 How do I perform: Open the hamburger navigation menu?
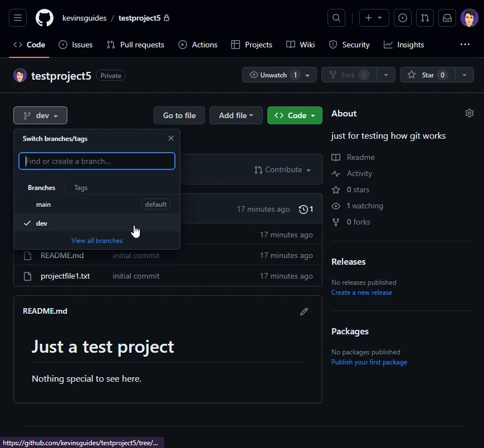[x=18, y=18]
